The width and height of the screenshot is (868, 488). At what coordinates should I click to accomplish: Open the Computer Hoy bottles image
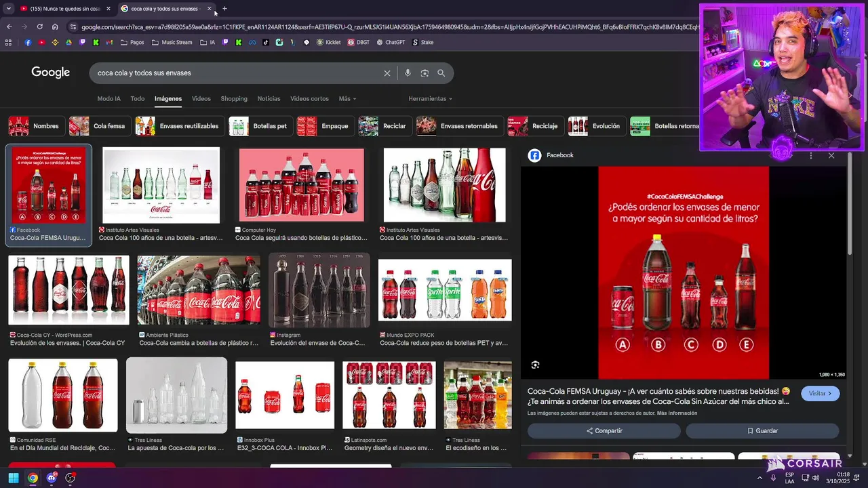click(x=302, y=185)
